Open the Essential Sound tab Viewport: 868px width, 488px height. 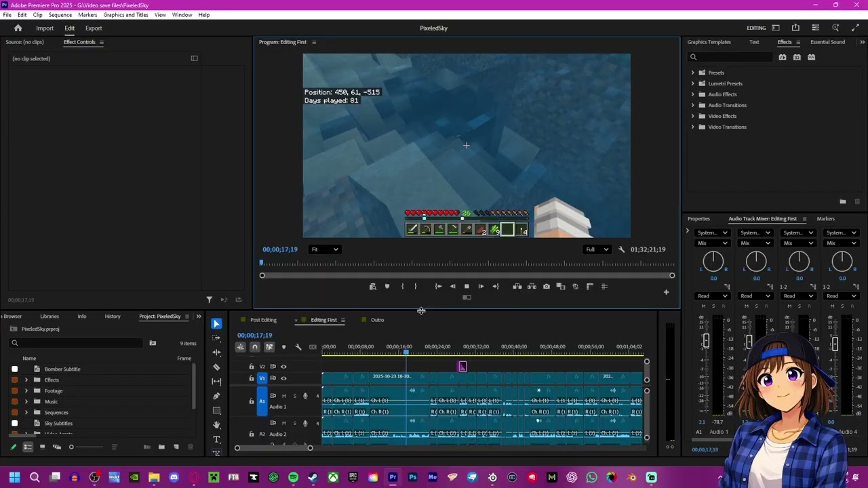pyautogui.click(x=827, y=42)
